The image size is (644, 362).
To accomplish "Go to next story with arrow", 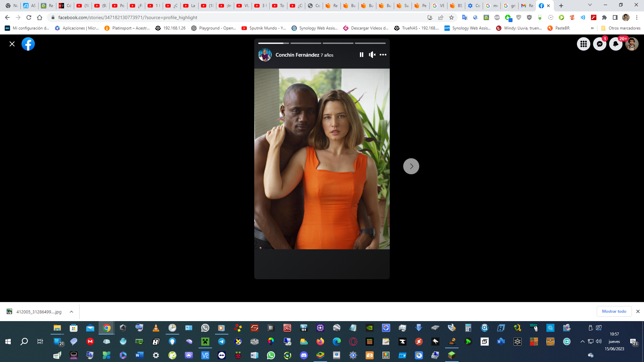I will click(411, 166).
